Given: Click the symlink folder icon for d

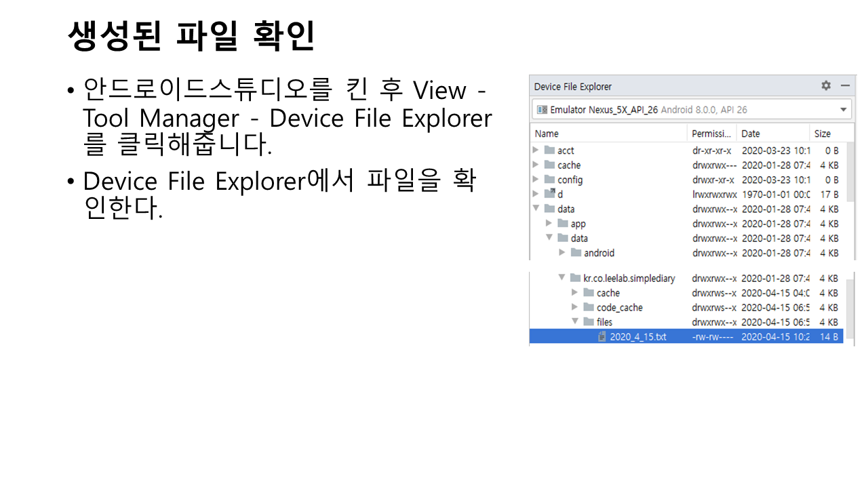Looking at the screenshot, I should [x=549, y=195].
